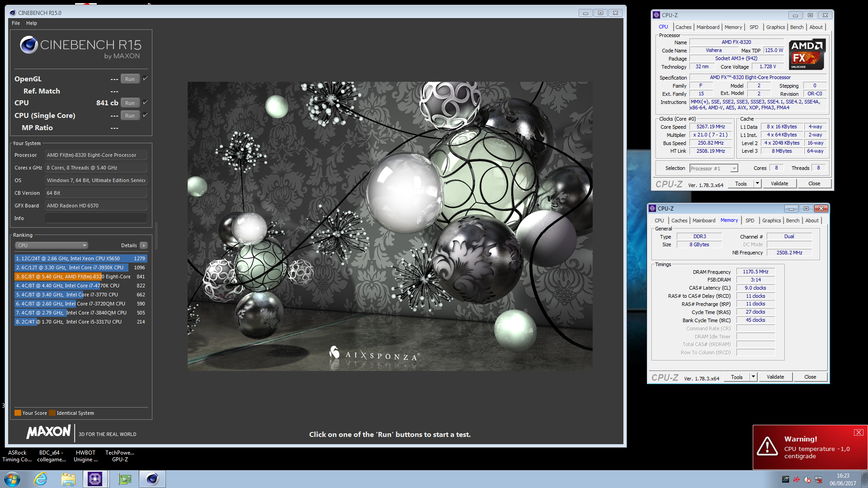868x488 pixels.
Task: Click Validate in the top CPU-Z window
Action: [x=779, y=183]
